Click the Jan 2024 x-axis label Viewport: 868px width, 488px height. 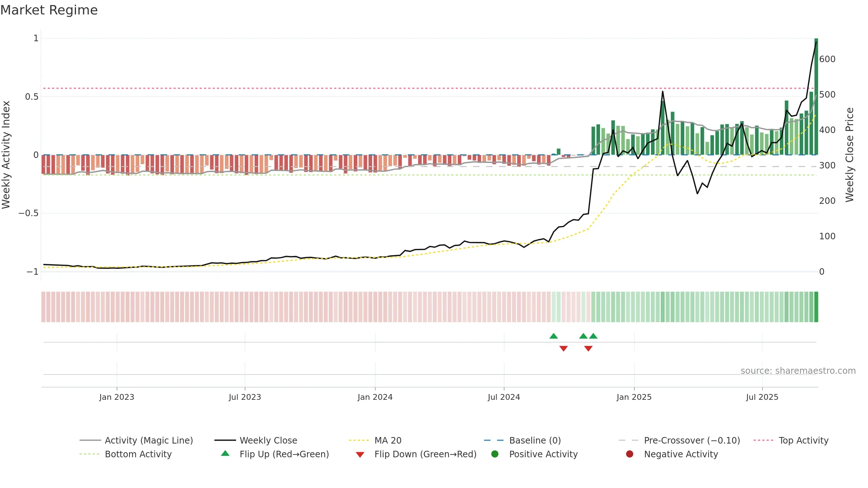[x=375, y=397]
